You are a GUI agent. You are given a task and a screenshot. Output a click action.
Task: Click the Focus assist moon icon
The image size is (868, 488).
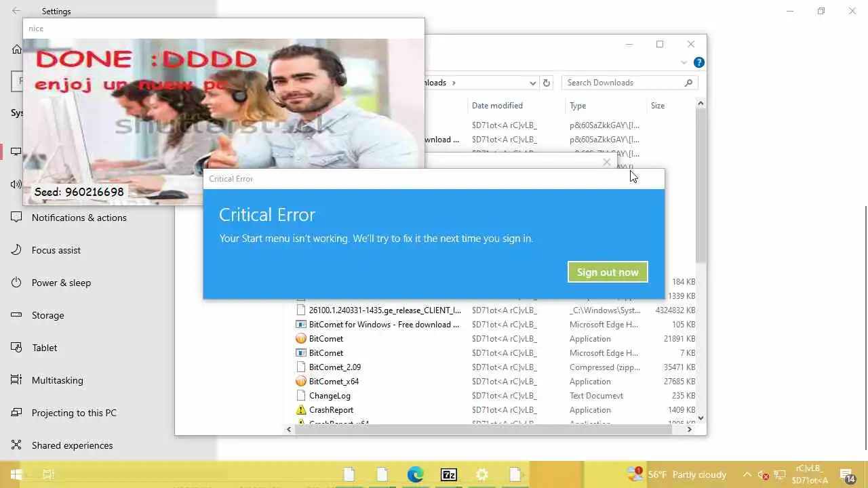point(16,250)
